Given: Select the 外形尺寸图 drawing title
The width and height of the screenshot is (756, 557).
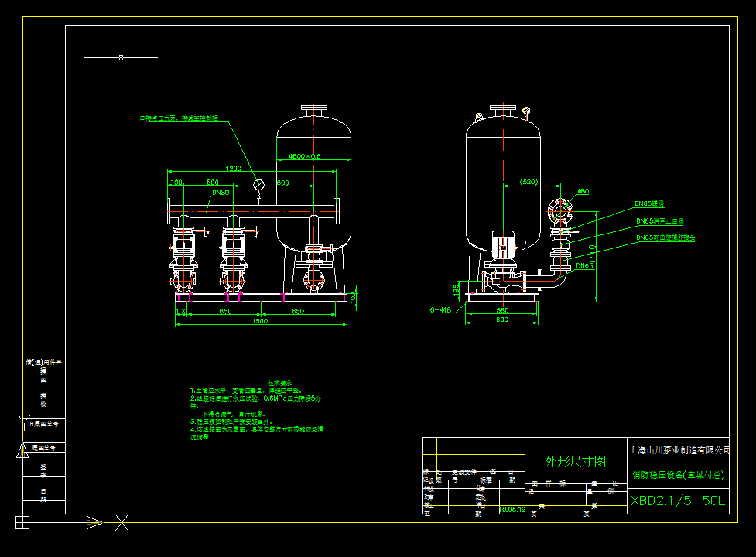Looking at the screenshot, I should [x=576, y=462].
